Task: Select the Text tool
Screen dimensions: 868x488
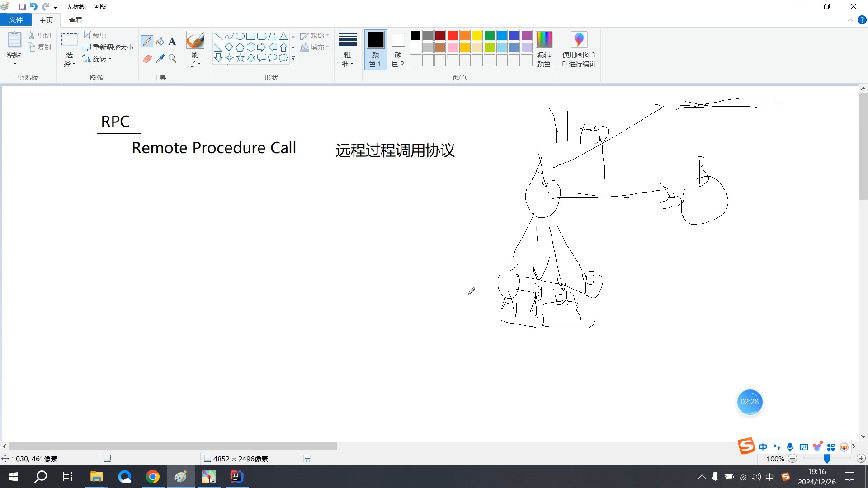Action: (x=172, y=42)
